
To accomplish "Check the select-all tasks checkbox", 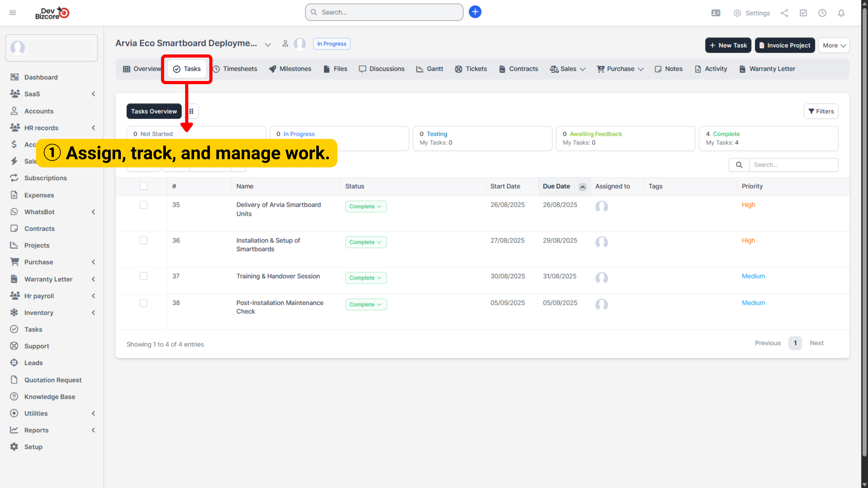I will click(x=144, y=186).
